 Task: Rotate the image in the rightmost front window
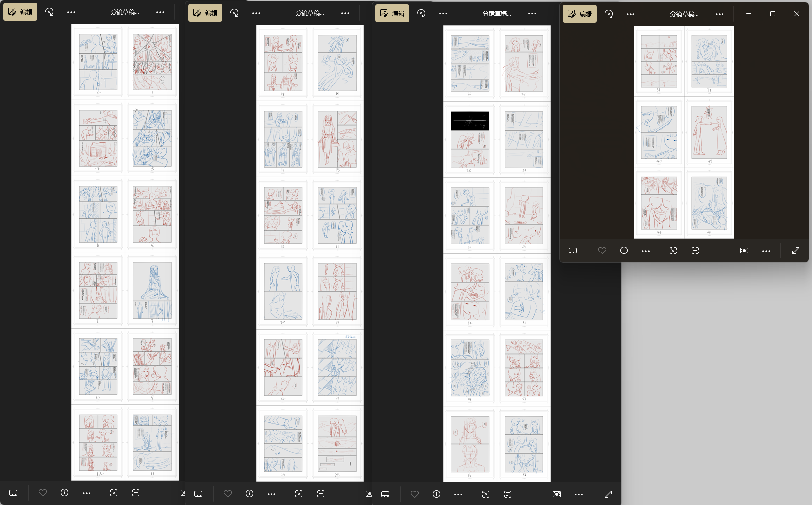[x=609, y=14]
